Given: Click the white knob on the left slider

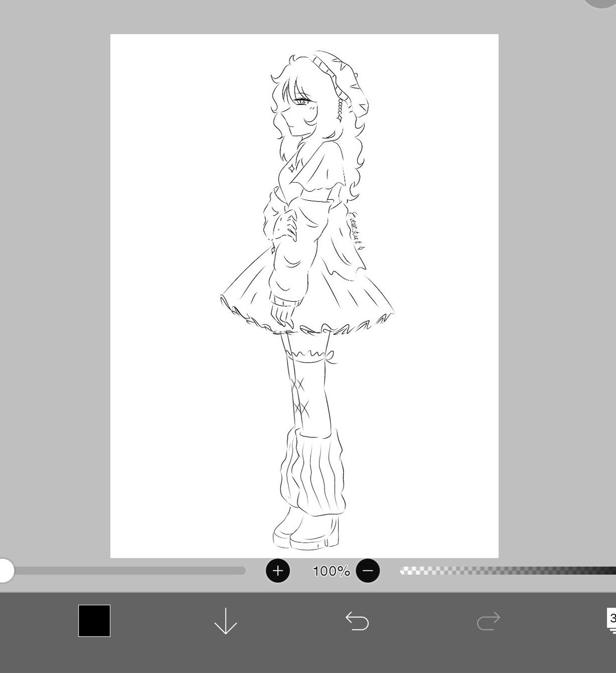Looking at the screenshot, I should click(x=8, y=571).
